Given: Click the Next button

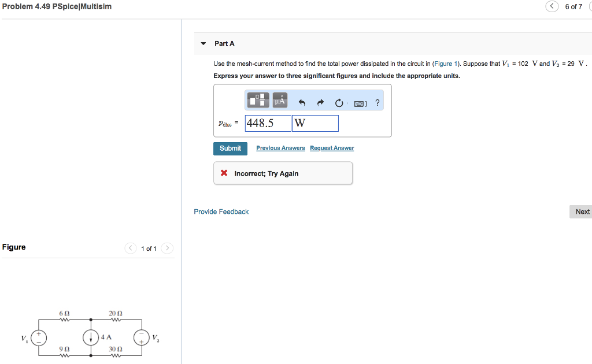Looking at the screenshot, I should tap(582, 211).
